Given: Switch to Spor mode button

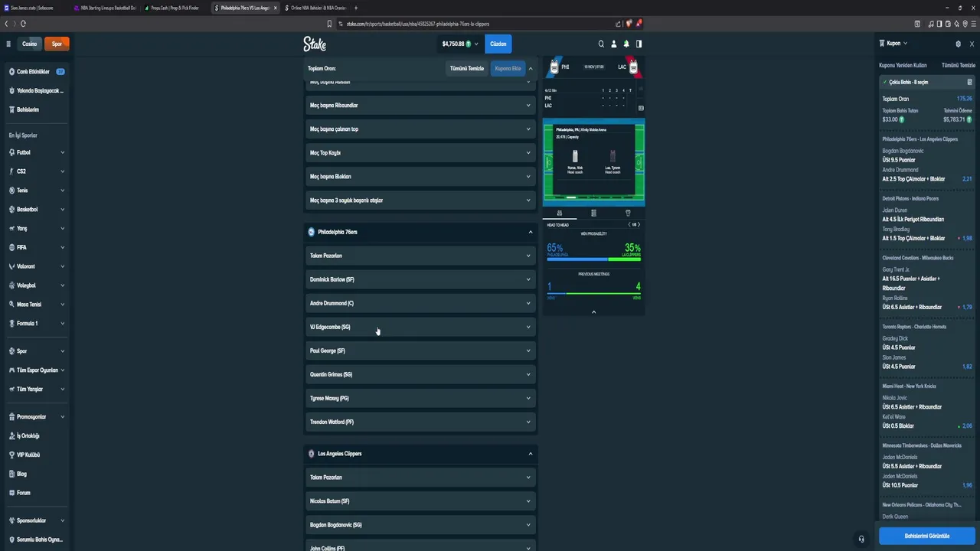Looking at the screenshot, I should [57, 44].
